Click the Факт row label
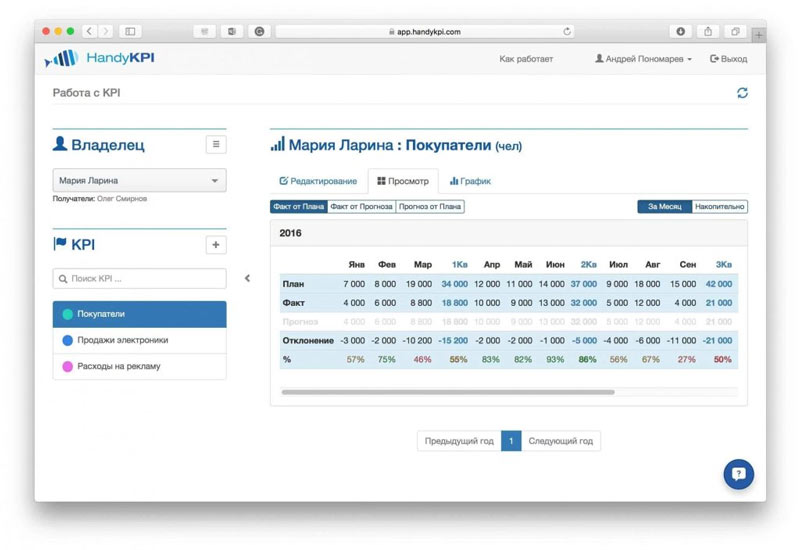Viewport: 800px width, 550px height. (x=293, y=303)
